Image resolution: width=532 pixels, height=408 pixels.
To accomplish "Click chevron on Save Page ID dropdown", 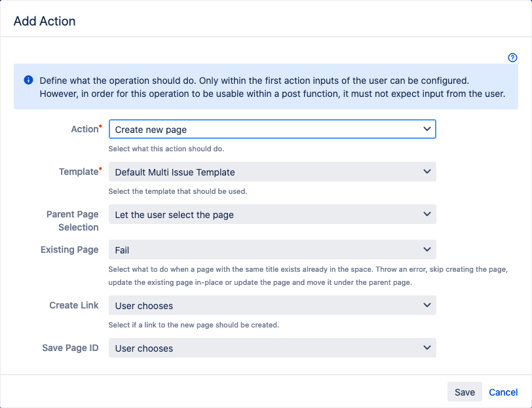I will click(x=427, y=348).
